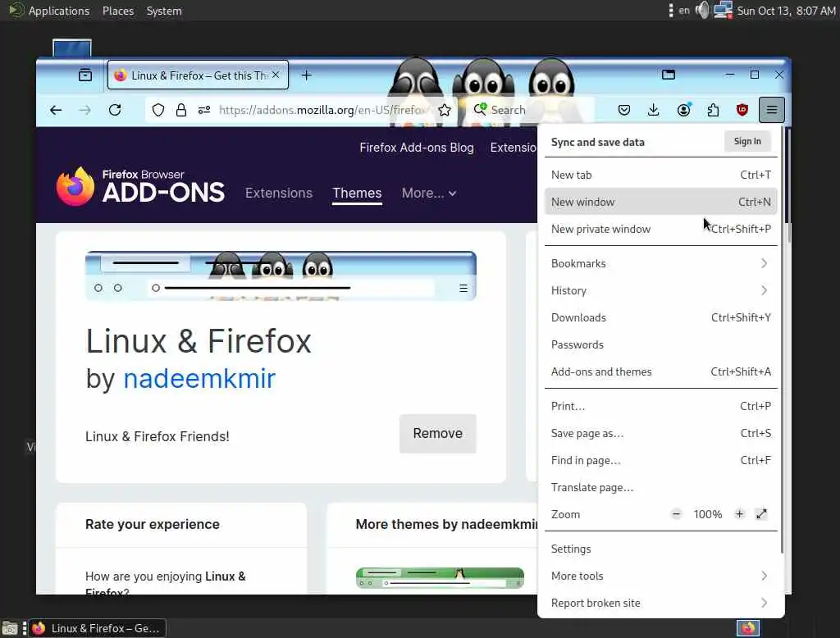Toggle full screen icon next to zoom
This screenshot has height=638, width=840.
click(x=761, y=514)
